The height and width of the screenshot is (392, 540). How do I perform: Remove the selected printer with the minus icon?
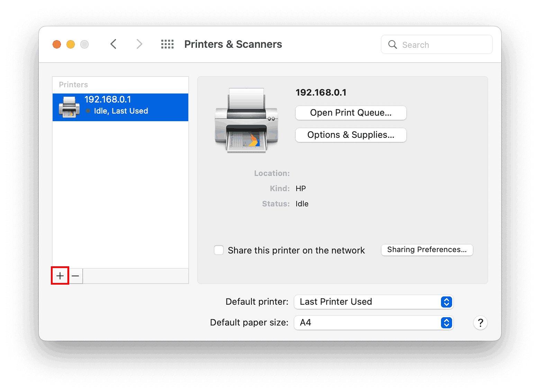coord(75,276)
